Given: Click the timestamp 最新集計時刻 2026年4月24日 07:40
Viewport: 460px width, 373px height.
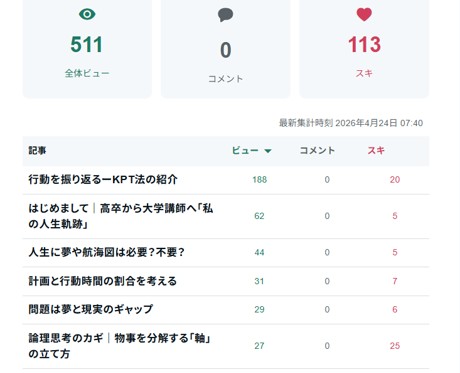Looking at the screenshot, I should click(x=351, y=123).
